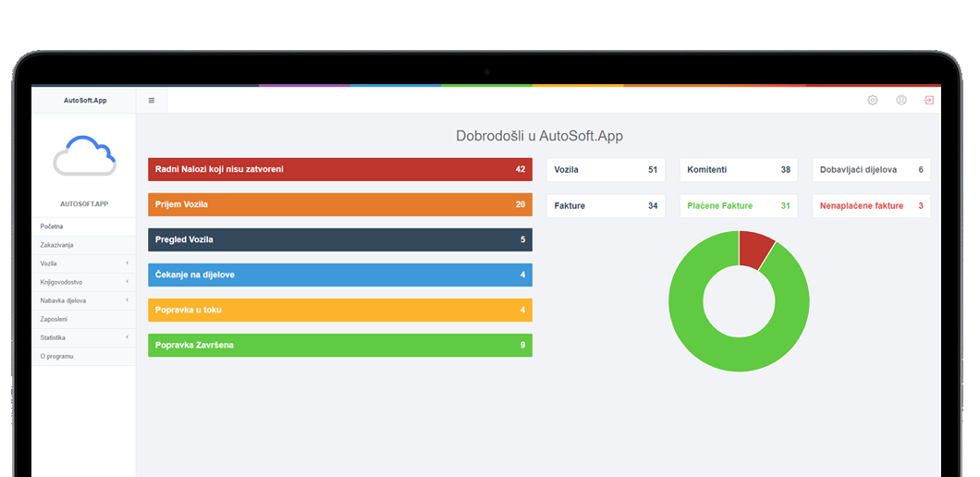980x477 pixels.
Task: Click the user profile icon
Action: point(900,100)
